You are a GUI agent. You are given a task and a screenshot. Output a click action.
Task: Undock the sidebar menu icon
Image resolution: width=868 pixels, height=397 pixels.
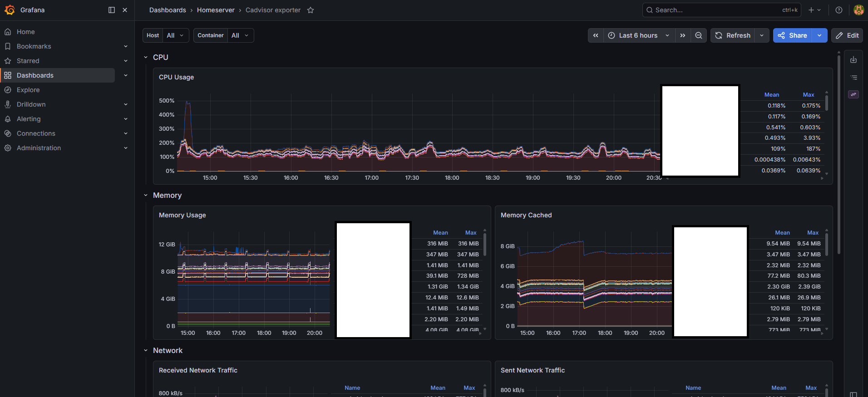pyautogui.click(x=112, y=10)
